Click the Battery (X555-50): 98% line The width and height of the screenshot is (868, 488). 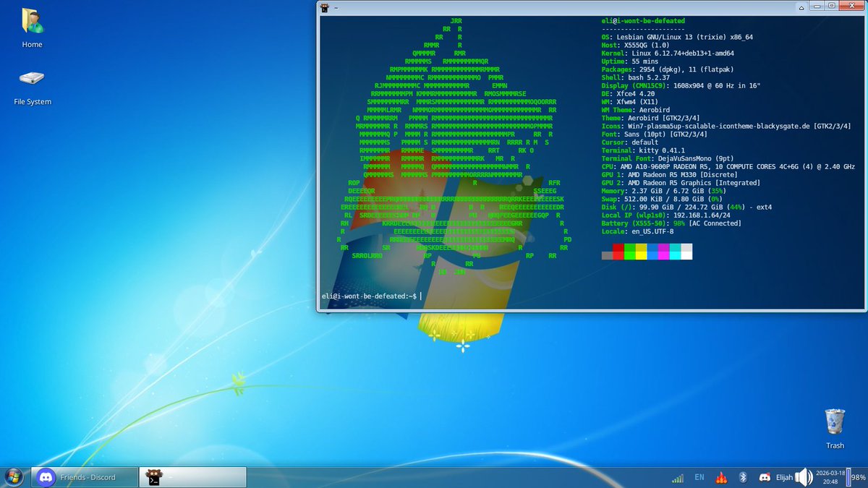(x=671, y=224)
